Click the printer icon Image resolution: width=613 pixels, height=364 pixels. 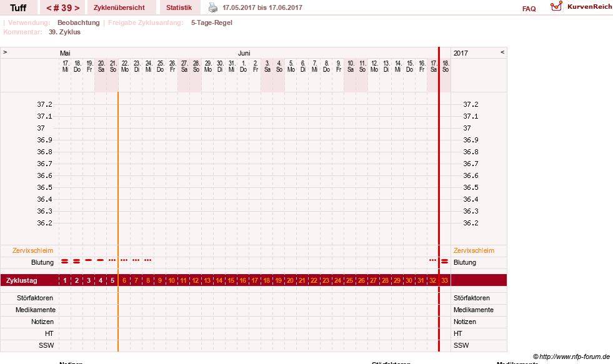point(212,7)
